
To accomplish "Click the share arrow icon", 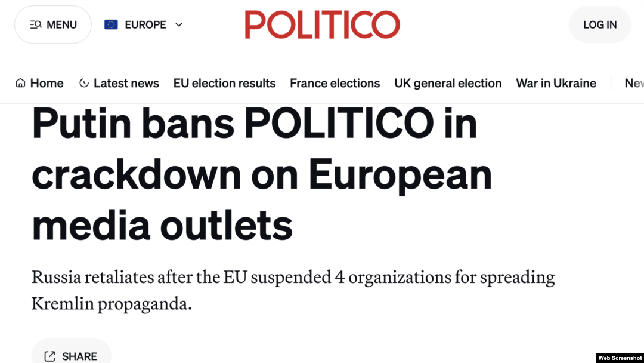I will [49, 356].
